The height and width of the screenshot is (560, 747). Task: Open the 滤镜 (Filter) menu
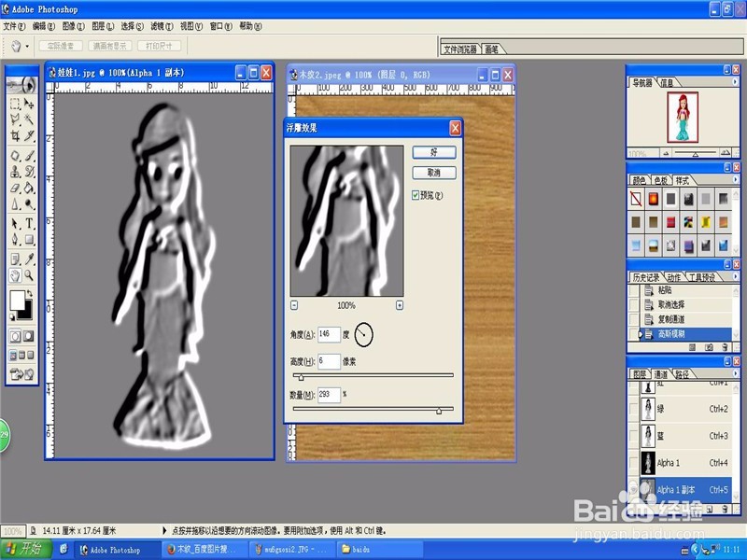(x=162, y=26)
